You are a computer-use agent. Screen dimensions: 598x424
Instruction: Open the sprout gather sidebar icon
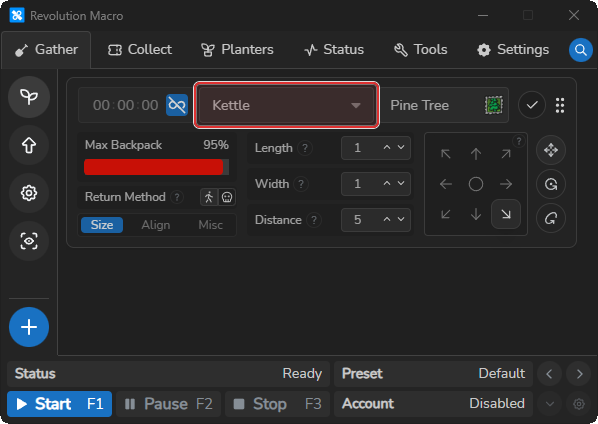(29, 97)
